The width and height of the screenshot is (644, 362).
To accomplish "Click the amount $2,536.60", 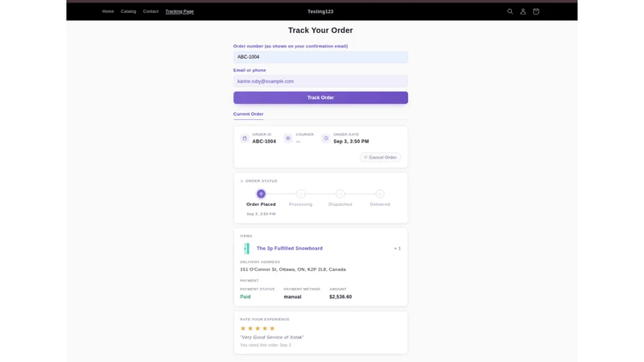I will (341, 297).
